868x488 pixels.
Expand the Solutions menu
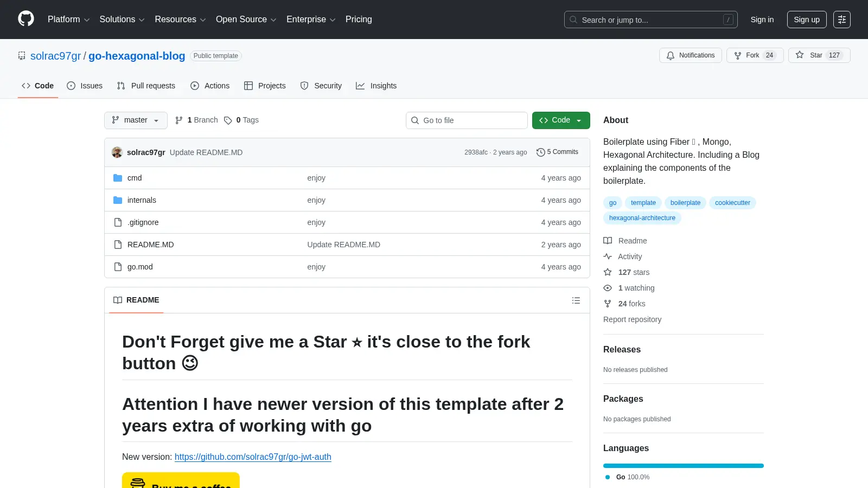click(122, 20)
